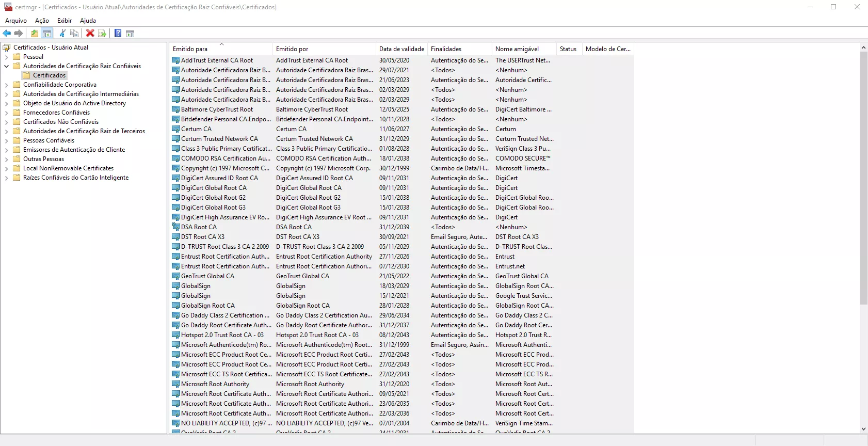Click the Up One Level folder icon
This screenshot has height=446, width=868.
[35, 34]
